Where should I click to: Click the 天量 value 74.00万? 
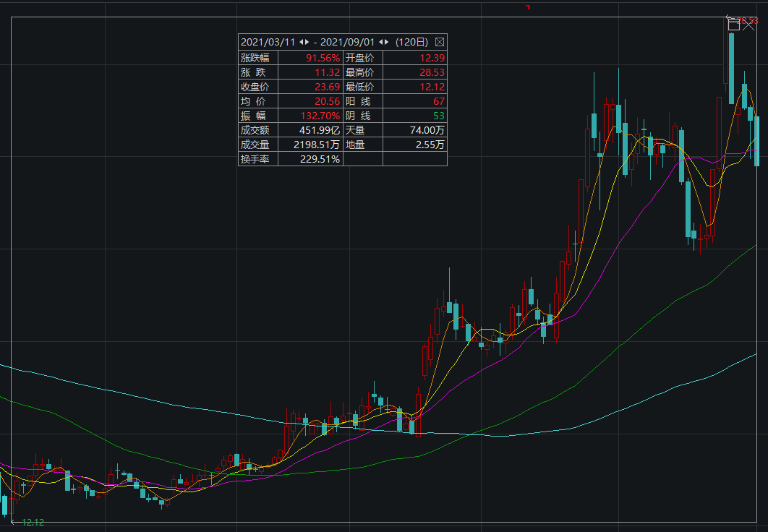pos(428,130)
